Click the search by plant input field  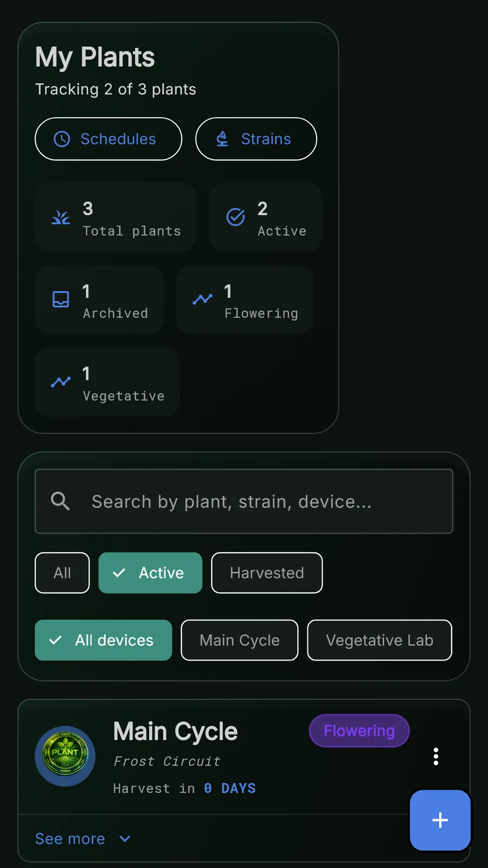(244, 501)
